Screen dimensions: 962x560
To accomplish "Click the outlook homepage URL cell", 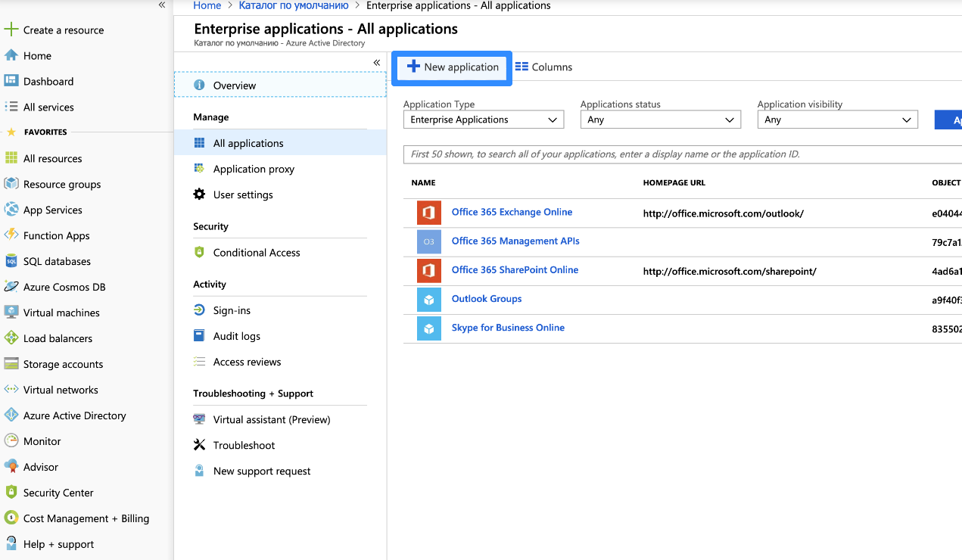I will [x=724, y=214].
